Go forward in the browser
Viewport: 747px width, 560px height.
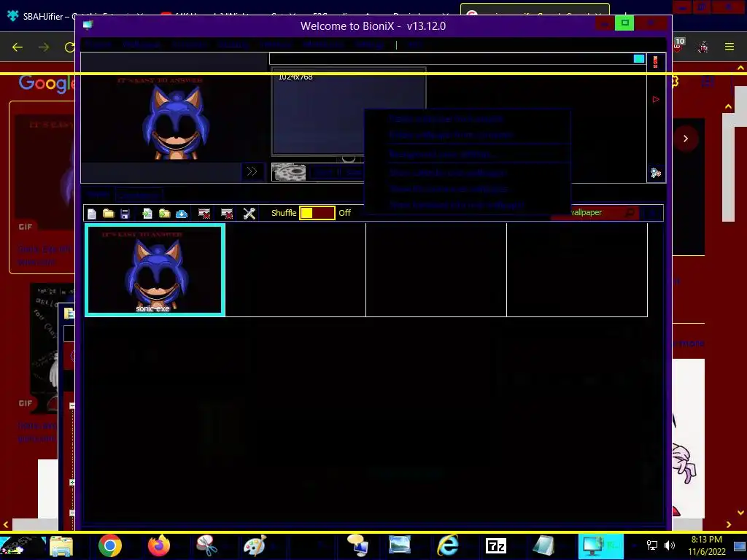pos(44,47)
